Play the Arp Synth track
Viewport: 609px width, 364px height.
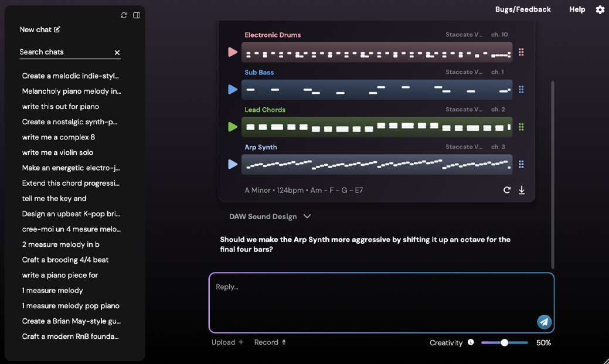233,164
